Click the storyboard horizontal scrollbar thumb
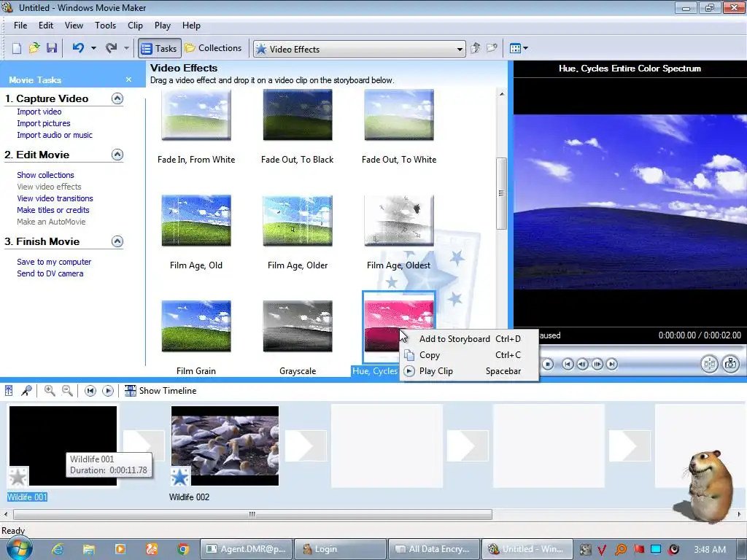747x560 pixels. pos(252,514)
